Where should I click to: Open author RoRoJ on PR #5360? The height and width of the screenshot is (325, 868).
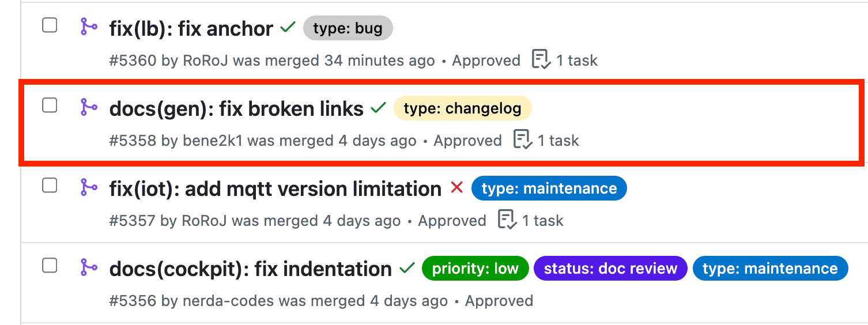tap(206, 61)
